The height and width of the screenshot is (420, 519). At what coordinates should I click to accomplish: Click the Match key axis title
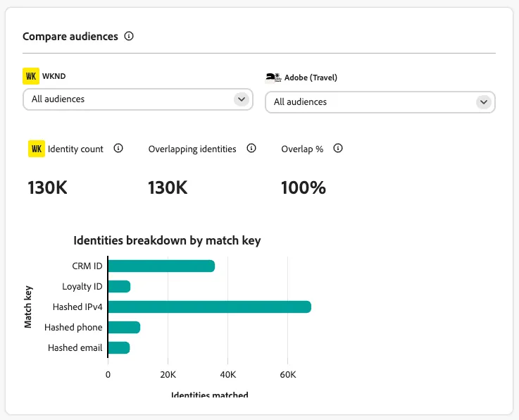28,307
